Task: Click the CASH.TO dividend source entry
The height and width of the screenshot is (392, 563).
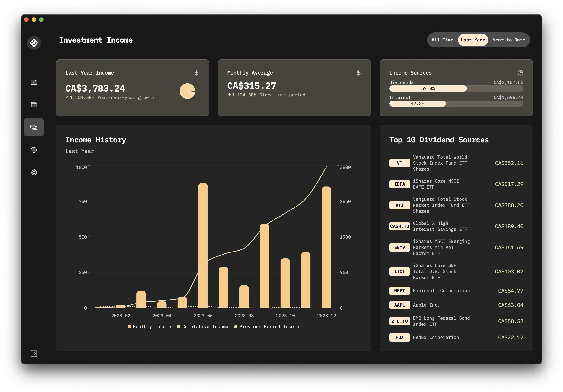Action: [x=456, y=226]
